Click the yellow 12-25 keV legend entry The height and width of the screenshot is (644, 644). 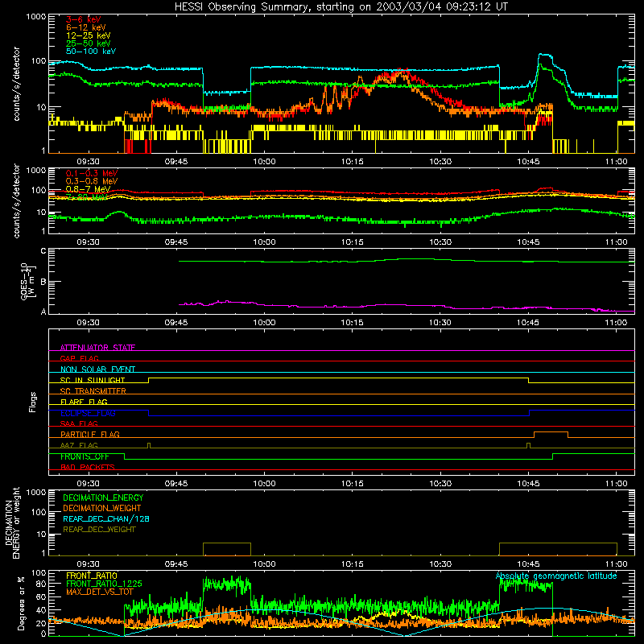tap(89, 35)
